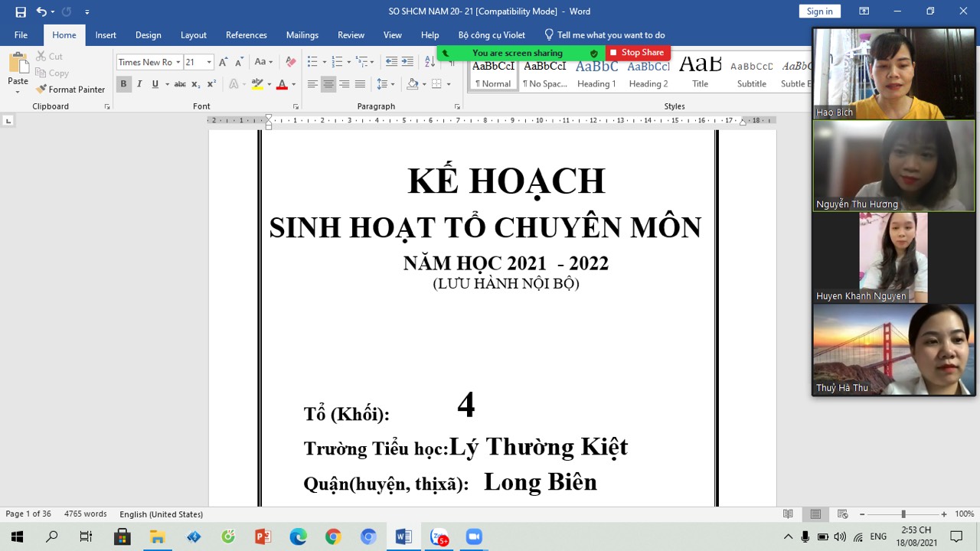
Task: Expand the font size dropdown
Action: (209, 62)
